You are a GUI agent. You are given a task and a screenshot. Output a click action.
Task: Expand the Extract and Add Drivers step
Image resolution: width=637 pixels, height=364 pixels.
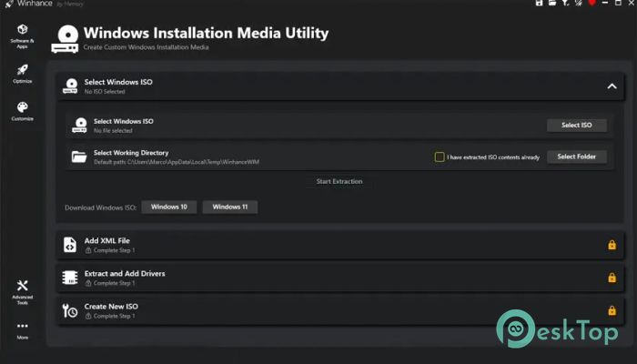click(x=339, y=278)
